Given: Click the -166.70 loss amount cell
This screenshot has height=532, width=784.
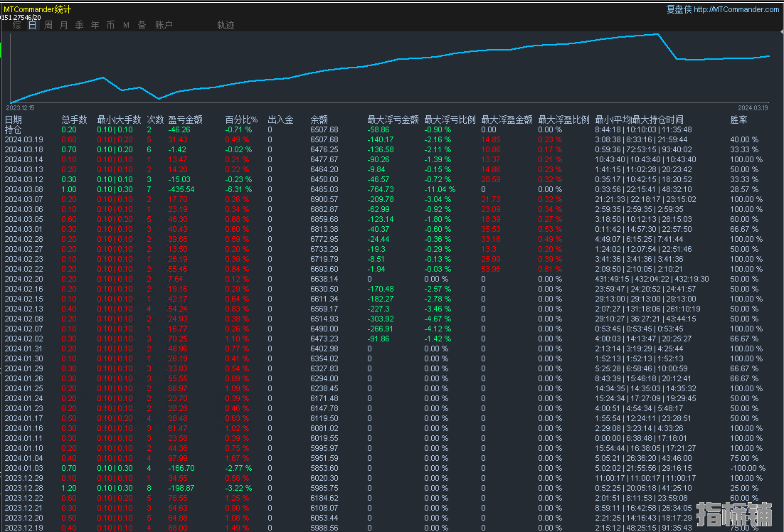Looking at the screenshot, I should tap(181, 468).
